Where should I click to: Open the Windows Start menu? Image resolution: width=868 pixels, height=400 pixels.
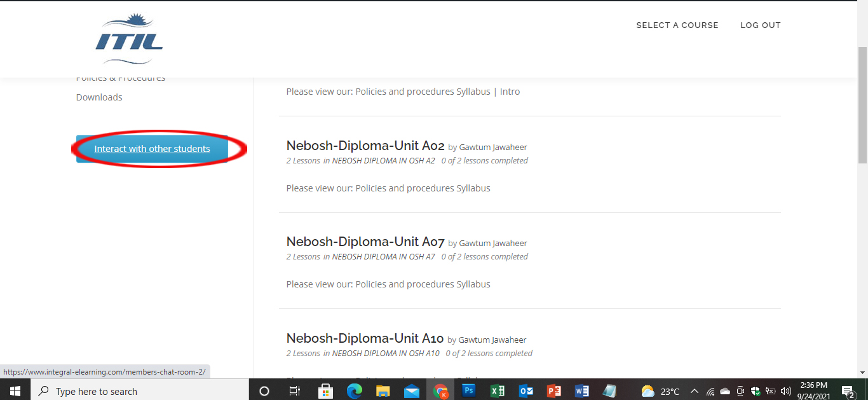15,391
